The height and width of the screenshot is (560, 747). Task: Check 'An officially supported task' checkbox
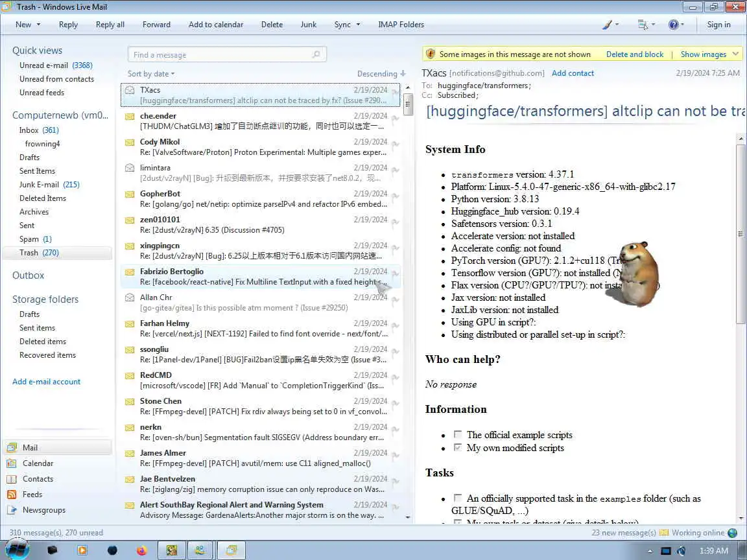(x=458, y=498)
